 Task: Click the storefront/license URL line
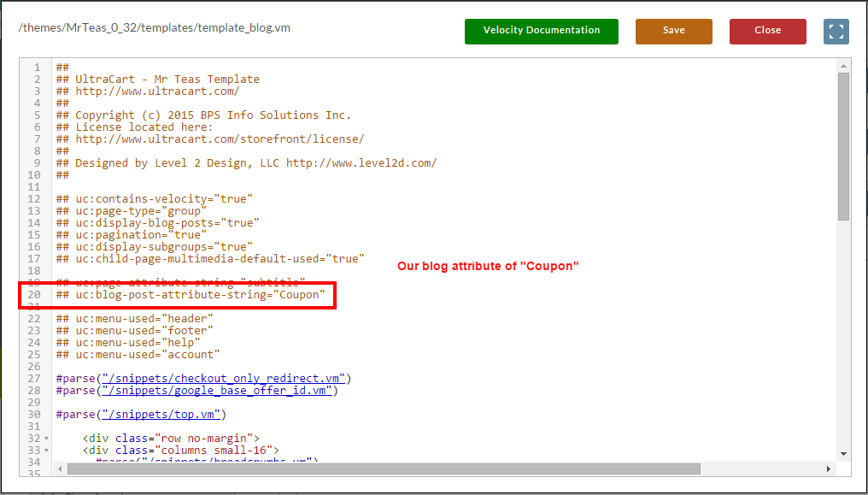(x=210, y=139)
